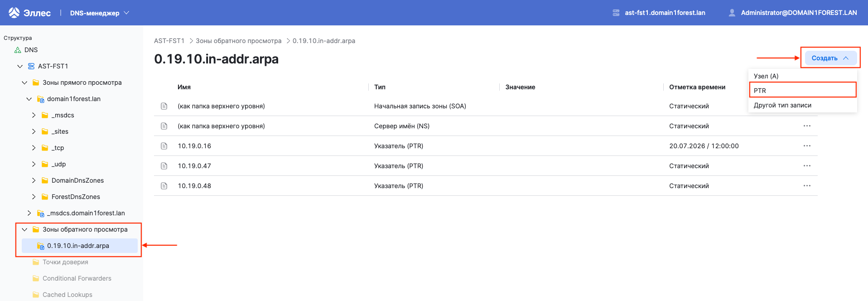
Task: Click the SOA record document icon
Action: tap(164, 106)
